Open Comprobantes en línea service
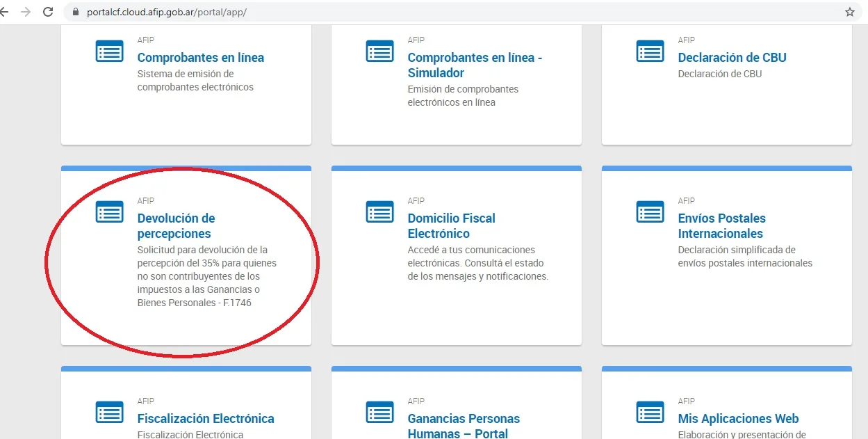Image resolution: width=868 pixels, height=439 pixels. (x=201, y=57)
